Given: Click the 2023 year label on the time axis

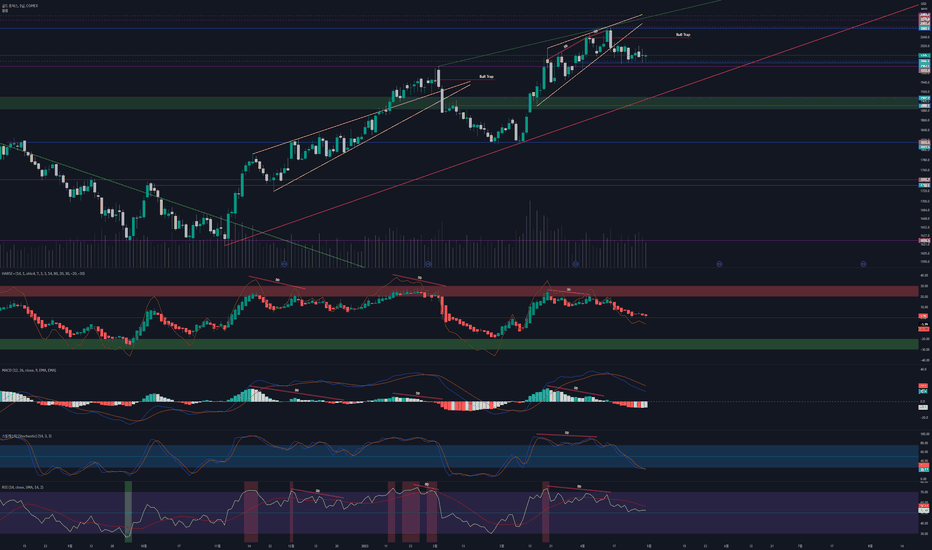Looking at the screenshot, I should (x=365, y=545).
